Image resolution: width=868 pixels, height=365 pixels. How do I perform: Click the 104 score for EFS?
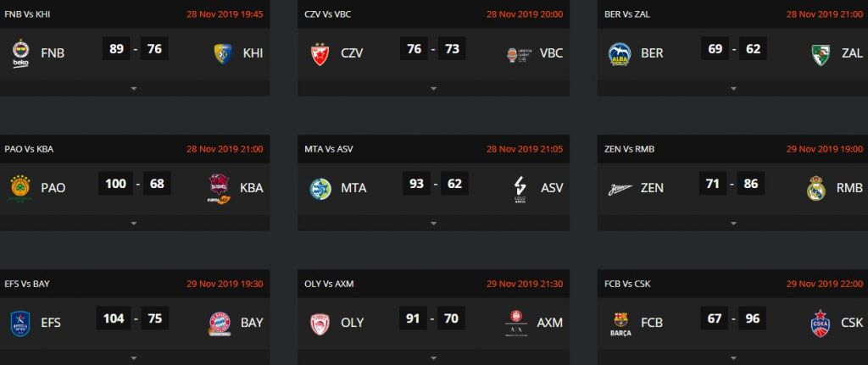click(114, 318)
